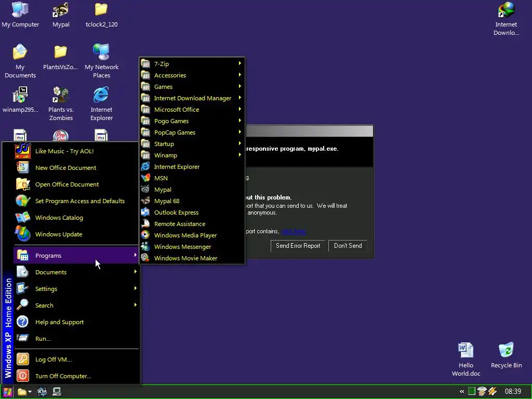Open the PlantsVsZo... folder icon
The image size is (532, 399).
coord(60,57)
